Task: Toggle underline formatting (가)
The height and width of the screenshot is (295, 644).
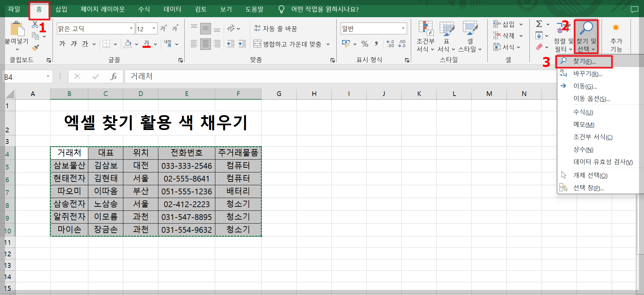Action: pos(85,44)
